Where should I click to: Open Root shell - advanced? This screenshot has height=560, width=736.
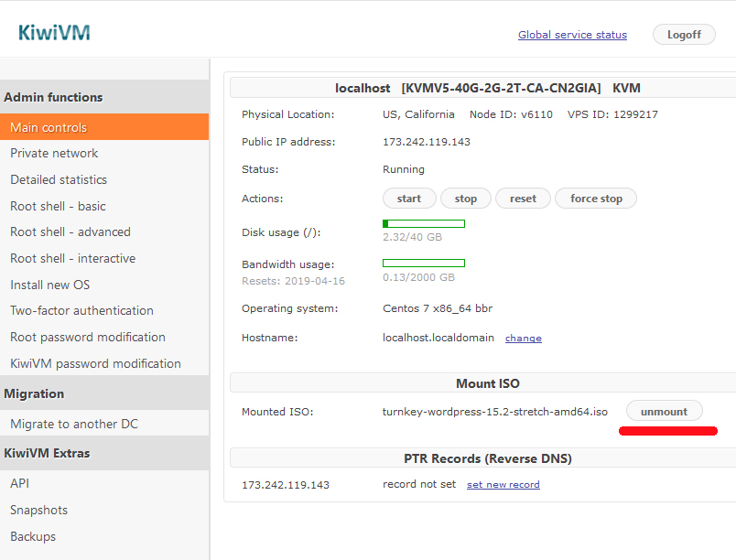coord(70,232)
